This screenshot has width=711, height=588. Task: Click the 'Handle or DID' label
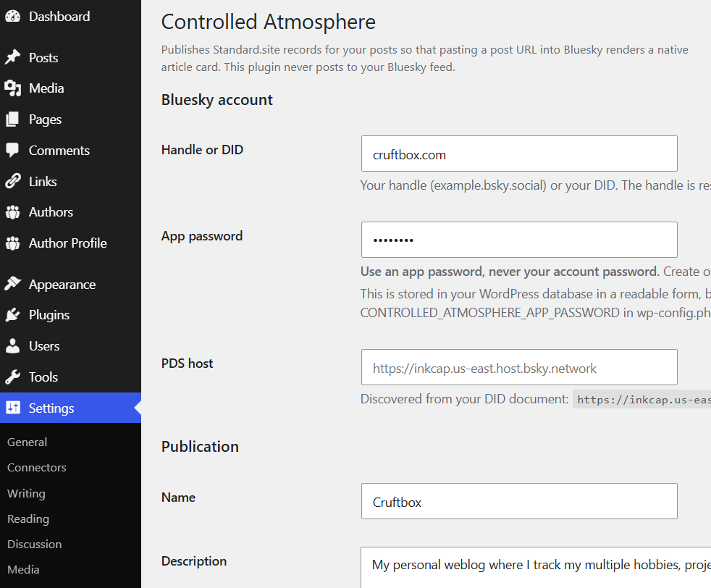tap(202, 150)
